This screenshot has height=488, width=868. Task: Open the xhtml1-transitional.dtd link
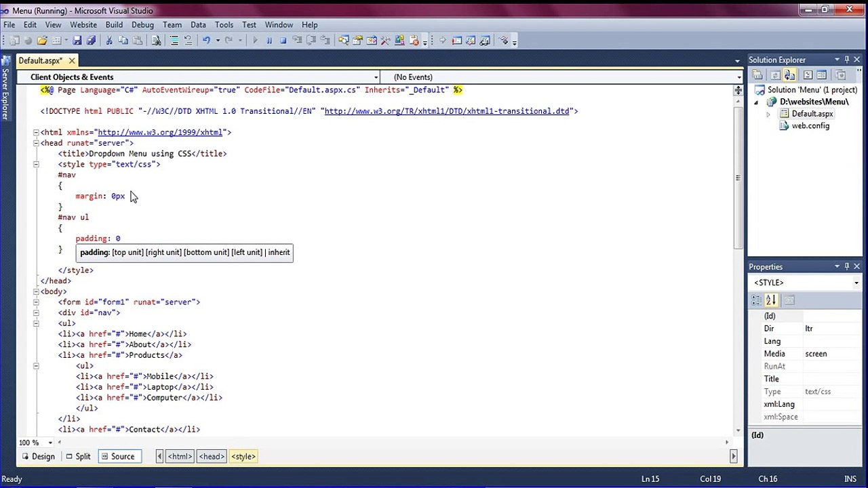[447, 111]
